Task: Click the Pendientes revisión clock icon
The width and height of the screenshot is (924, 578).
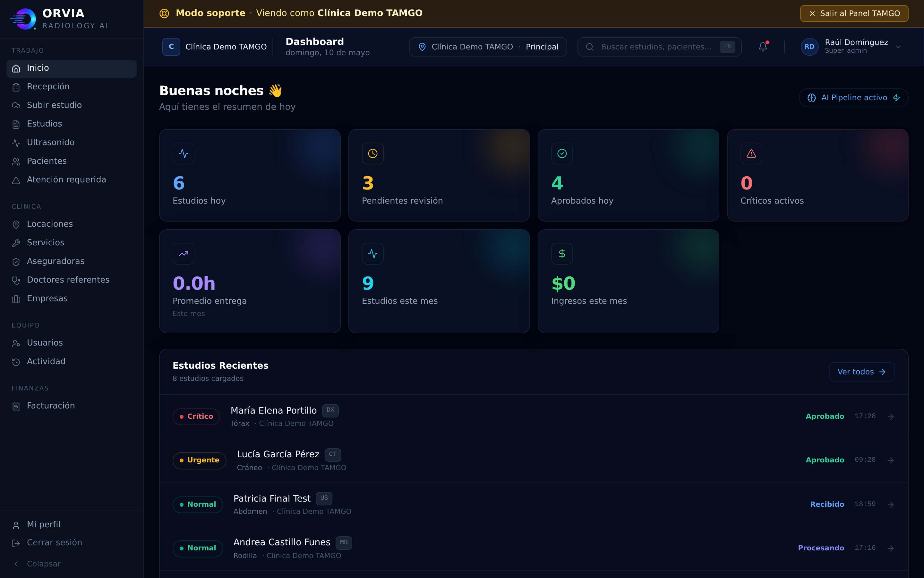Action: click(373, 153)
